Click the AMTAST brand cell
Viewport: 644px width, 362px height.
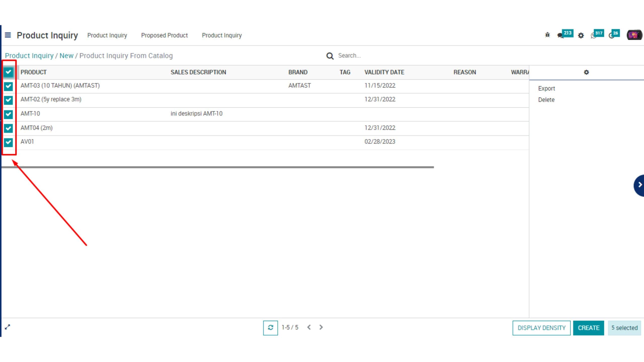(x=299, y=86)
